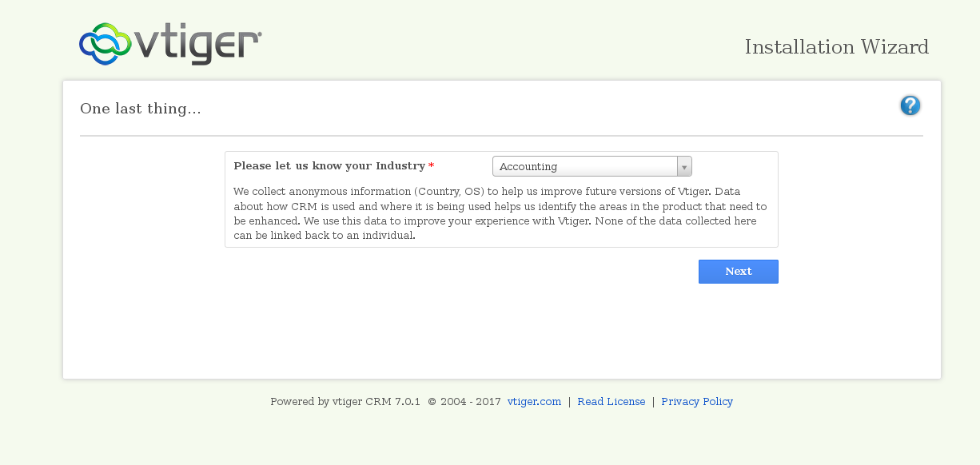Click the "One last thing..." heading
The image size is (980, 465).
tap(141, 109)
